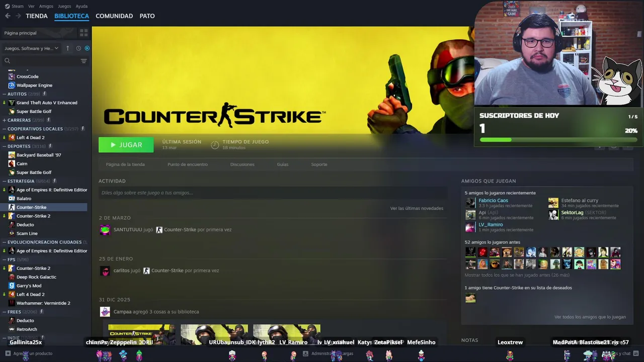Click Campaa avatar in activity feed
644x362 pixels.
click(x=105, y=312)
